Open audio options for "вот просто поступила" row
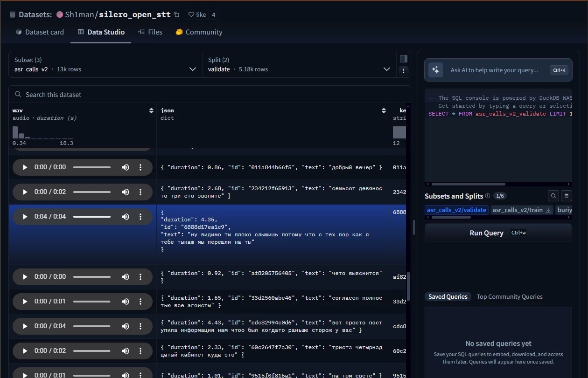588x378 pixels. click(140, 326)
